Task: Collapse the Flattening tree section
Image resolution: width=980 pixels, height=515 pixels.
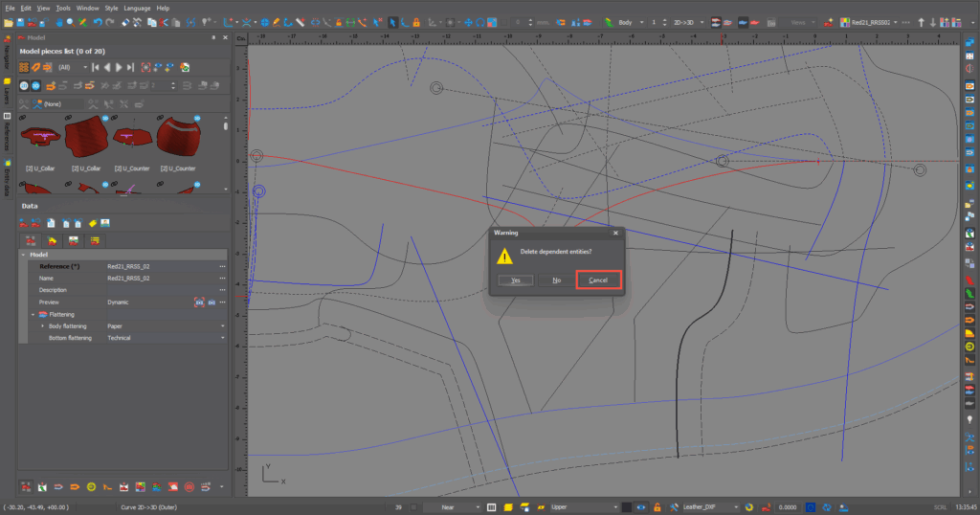Action: 33,314
